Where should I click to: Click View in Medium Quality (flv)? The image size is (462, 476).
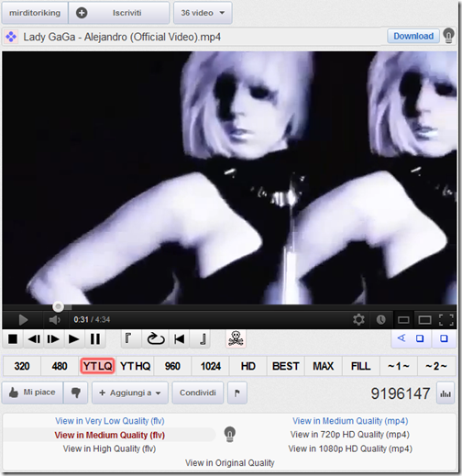click(x=110, y=435)
